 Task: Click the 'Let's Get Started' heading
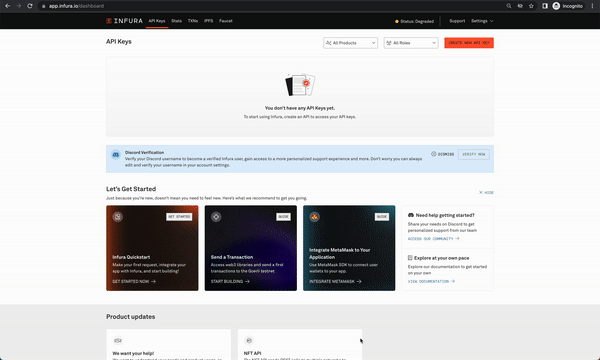[131, 189]
